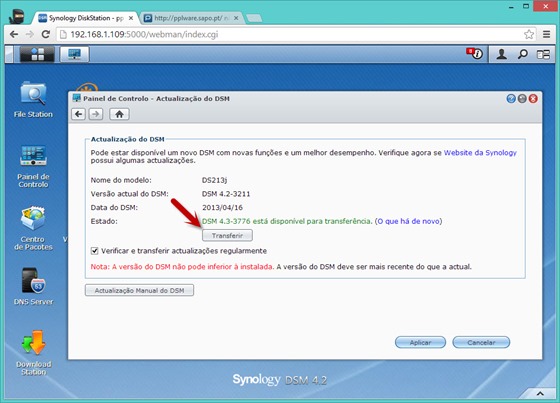Viewport: 560px width, 403px height.
Task: Open the DSM main menu grid icon
Action: click(37, 54)
